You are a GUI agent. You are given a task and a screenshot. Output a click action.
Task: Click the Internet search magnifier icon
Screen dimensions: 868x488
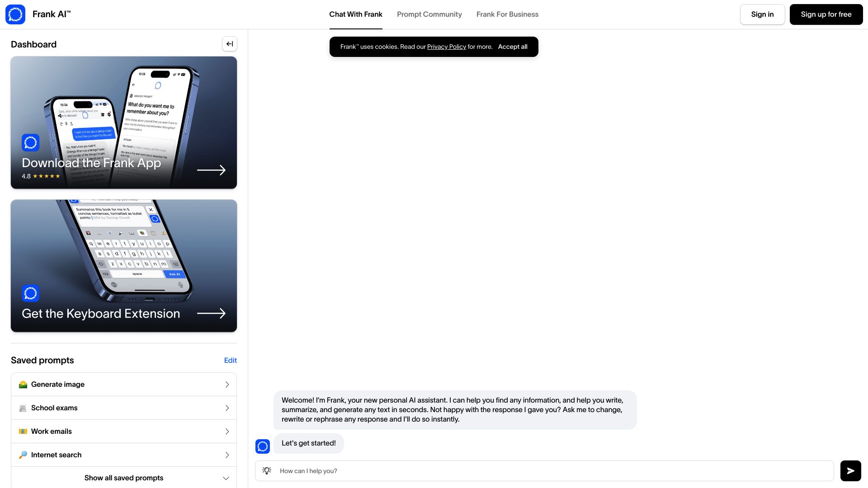pyautogui.click(x=23, y=455)
